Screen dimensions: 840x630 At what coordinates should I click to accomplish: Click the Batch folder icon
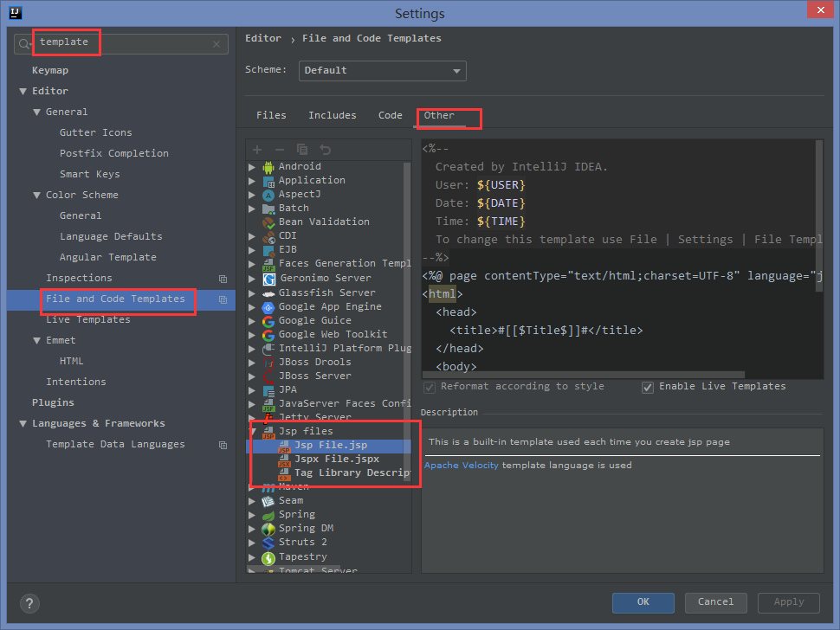click(x=268, y=209)
